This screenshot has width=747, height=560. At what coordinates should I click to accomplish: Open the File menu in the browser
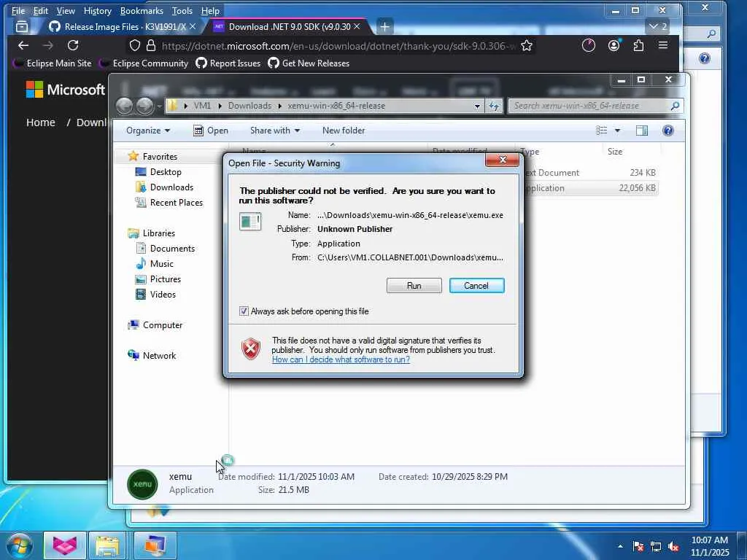[x=18, y=10]
